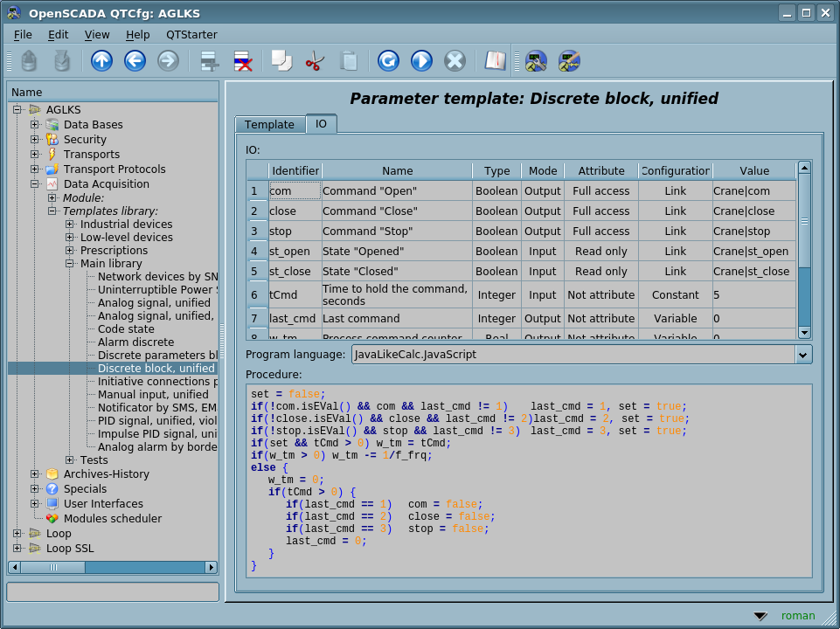Click the roman user label in status bar
The height and width of the screenshot is (629, 840).
pyautogui.click(x=797, y=616)
